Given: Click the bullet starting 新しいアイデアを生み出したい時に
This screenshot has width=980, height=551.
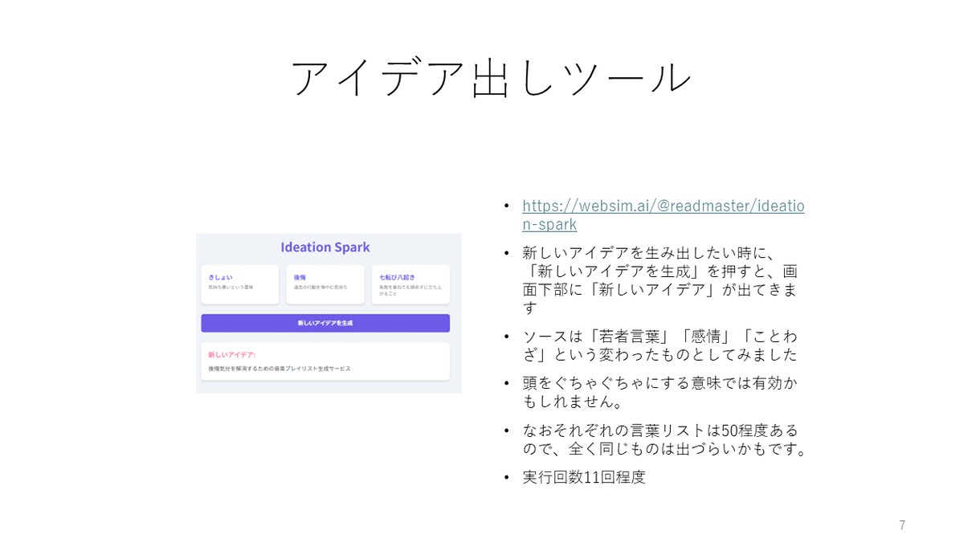Looking at the screenshot, I should (660, 280).
